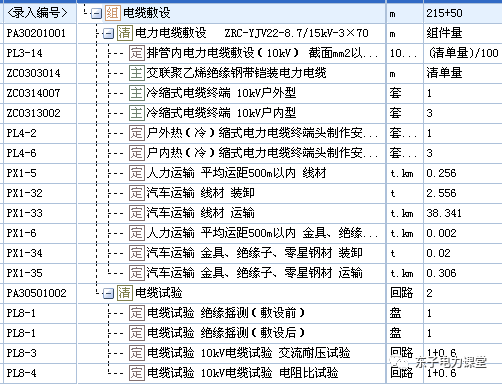
Task: Select 汽车运输 线材 装卸 item
Action: point(201,193)
